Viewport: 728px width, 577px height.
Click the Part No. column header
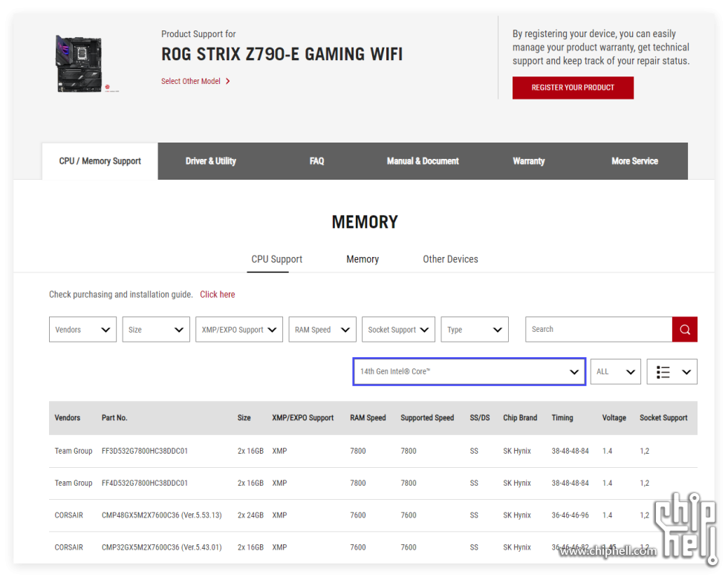click(114, 418)
